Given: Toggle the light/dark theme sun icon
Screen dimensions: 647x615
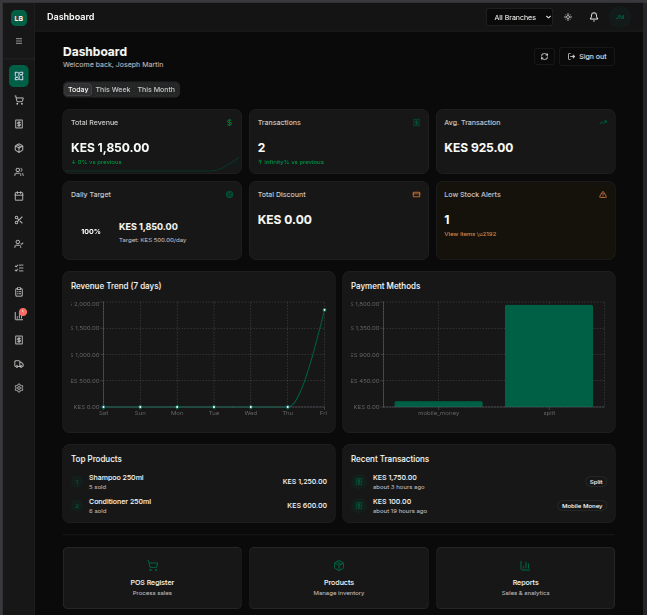Looking at the screenshot, I should (x=568, y=17).
